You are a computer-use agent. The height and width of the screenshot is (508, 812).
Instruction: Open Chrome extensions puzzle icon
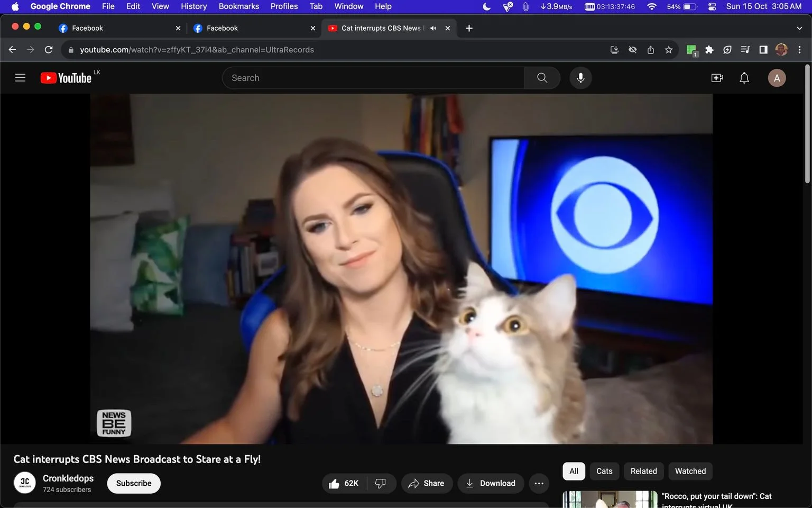tap(709, 50)
